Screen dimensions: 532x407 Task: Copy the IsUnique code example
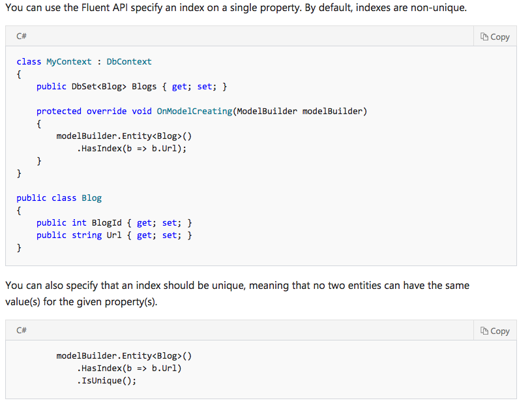(x=494, y=330)
